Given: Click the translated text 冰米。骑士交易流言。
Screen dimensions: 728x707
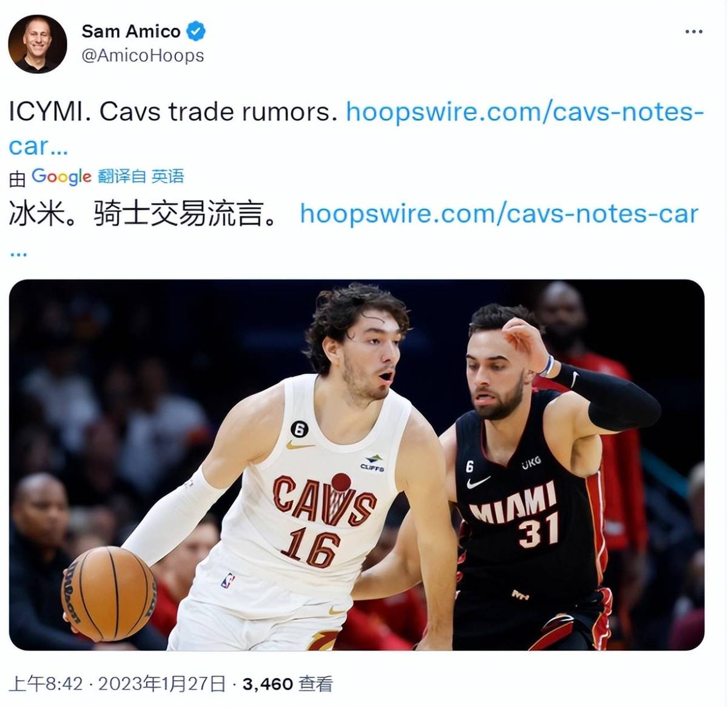Looking at the screenshot, I should click(x=143, y=214).
